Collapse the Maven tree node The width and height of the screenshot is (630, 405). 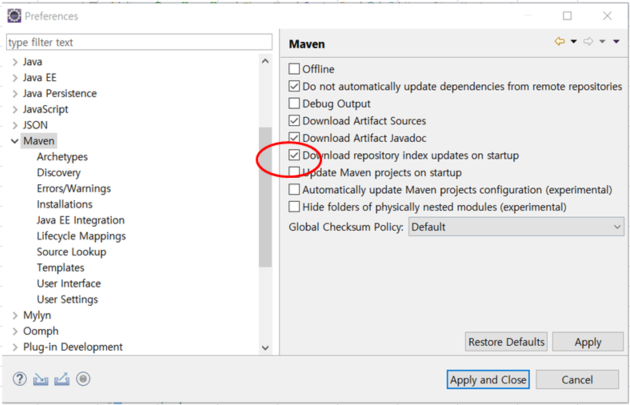[15, 141]
